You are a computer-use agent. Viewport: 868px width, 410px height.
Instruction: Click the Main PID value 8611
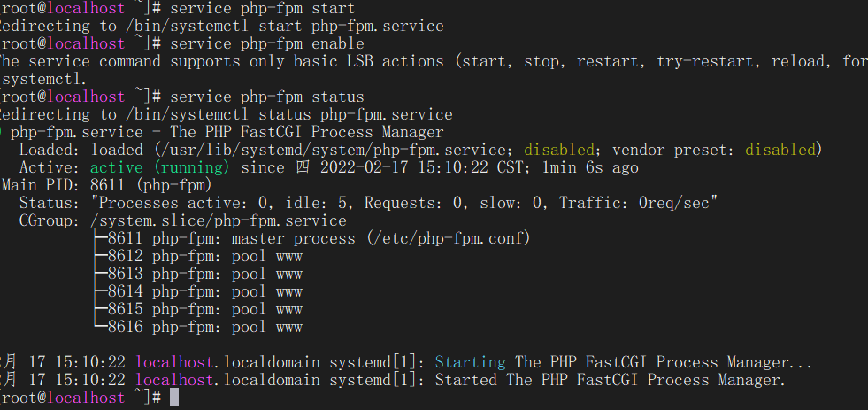coord(108,185)
